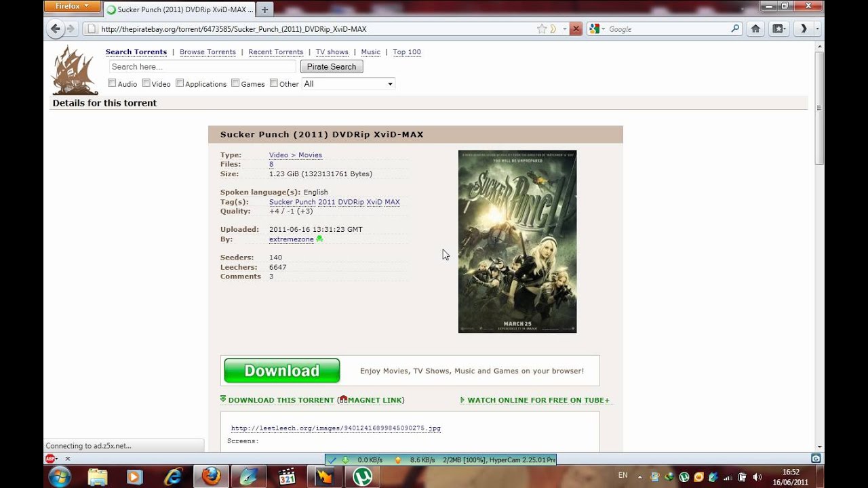Click the page icon in the address bar
Image resolution: width=868 pixels, height=488 pixels.
pos(92,29)
